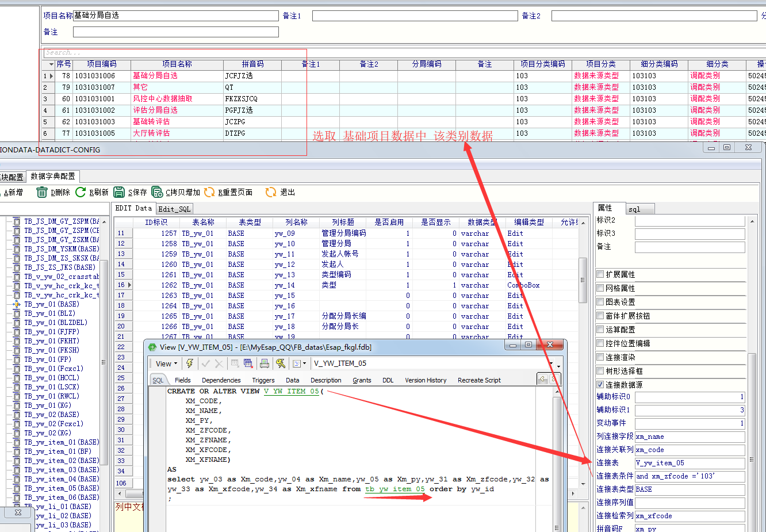Enable the 扩展属性 checkbox
This screenshot has height=532, width=766.
pyautogui.click(x=600, y=274)
